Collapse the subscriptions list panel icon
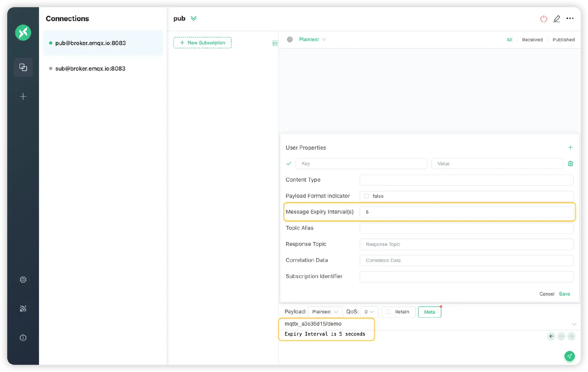Image resolution: width=588 pixels, height=372 pixels. tap(275, 43)
